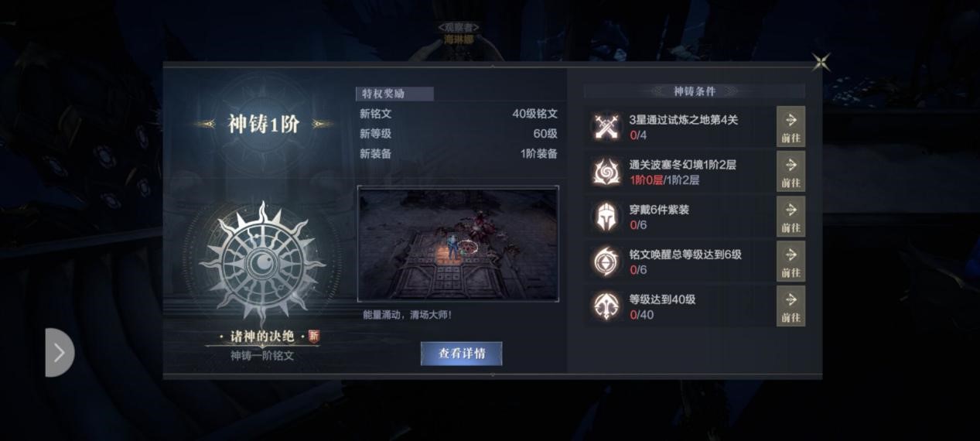
Task: Select the 特权奖励 tab header
Action: coord(394,94)
